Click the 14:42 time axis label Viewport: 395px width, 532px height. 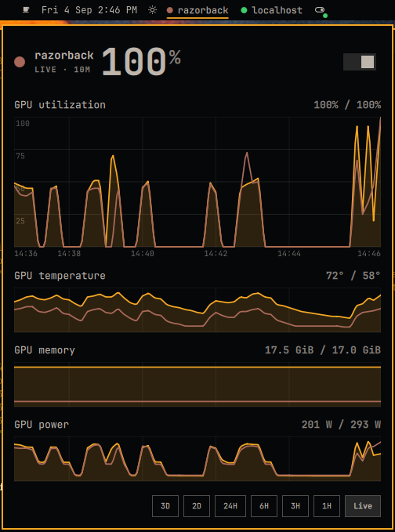[216, 253]
